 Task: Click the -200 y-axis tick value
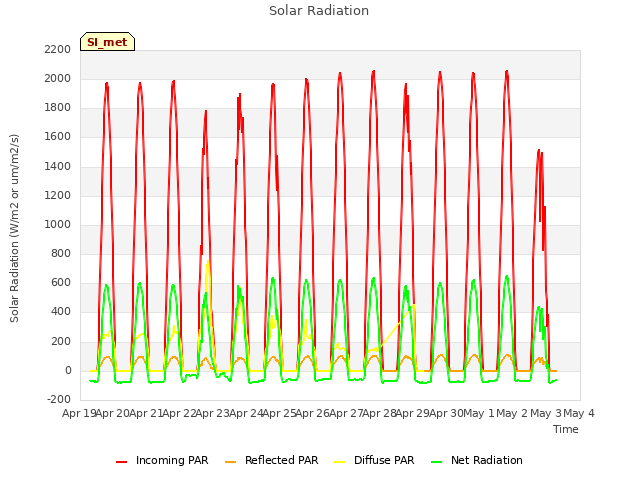point(59,399)
